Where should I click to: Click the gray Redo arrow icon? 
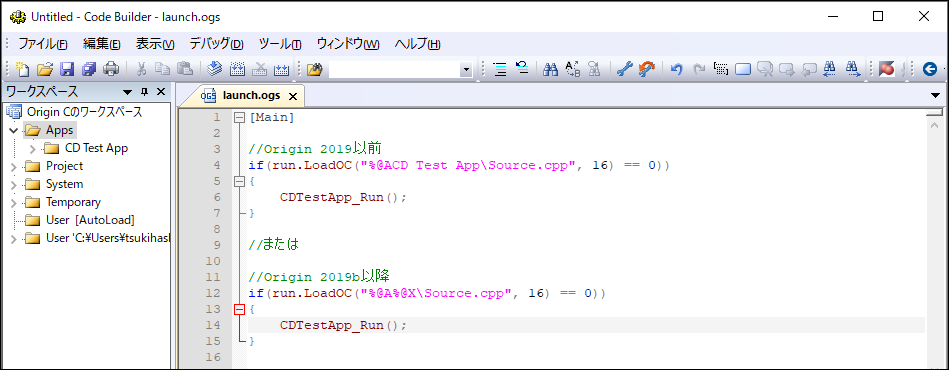coord(699,69)
